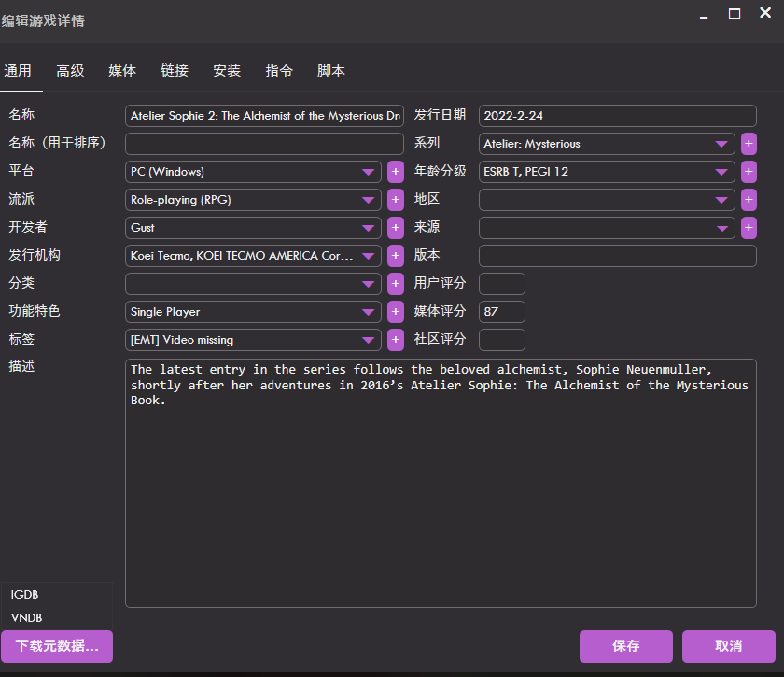Open the 安装 tab
The image size is (784, 677).
coord(227,71)
